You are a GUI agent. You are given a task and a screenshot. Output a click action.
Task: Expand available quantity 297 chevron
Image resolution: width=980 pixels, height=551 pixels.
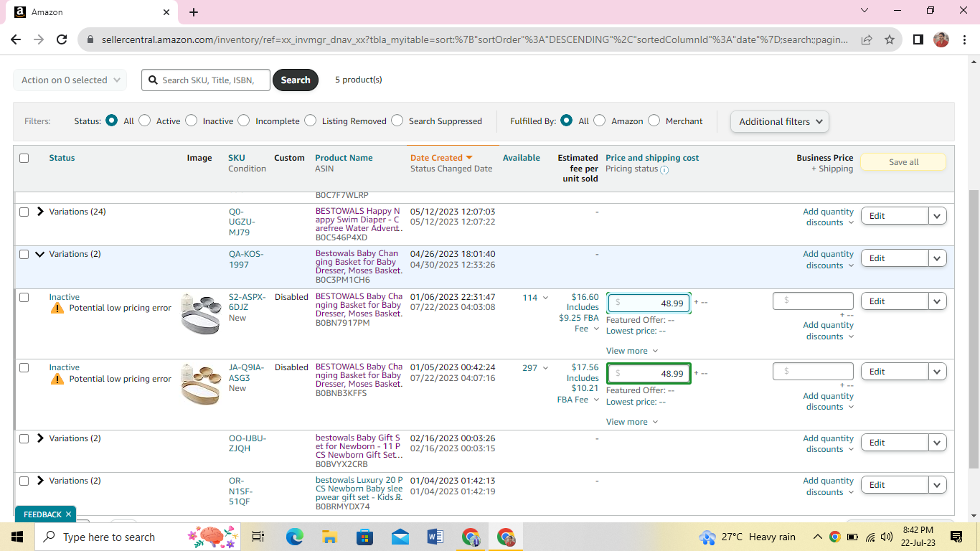tap(545, 368)
